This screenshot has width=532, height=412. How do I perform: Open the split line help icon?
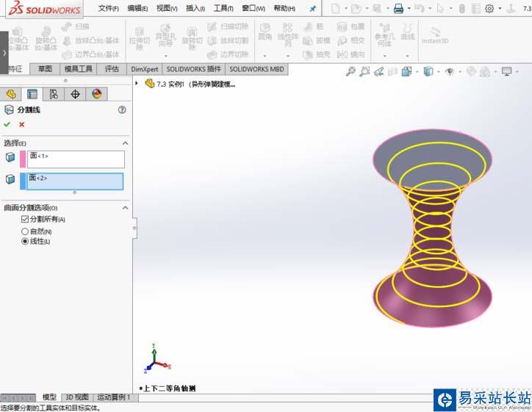tap(122, 109)
